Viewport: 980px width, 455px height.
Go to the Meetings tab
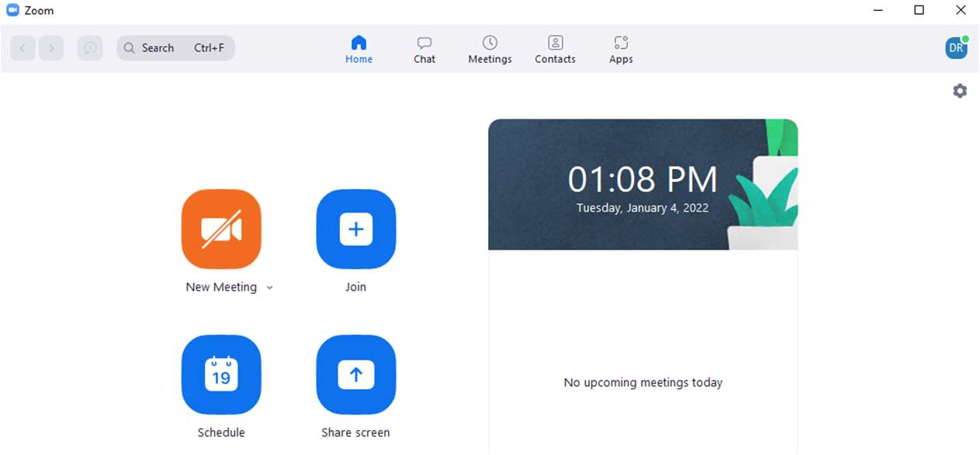pos(490,50)
